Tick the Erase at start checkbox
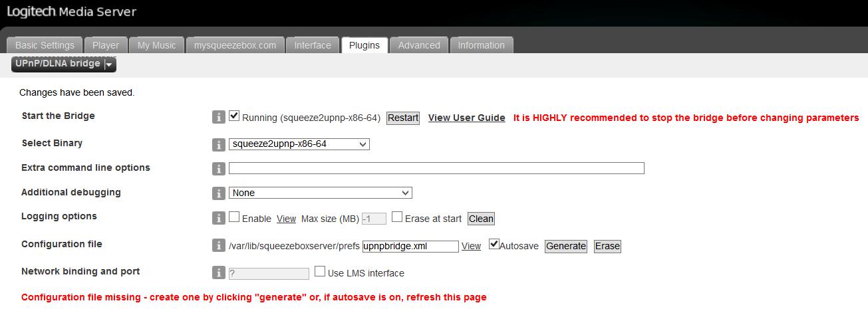Image resolution: width=868 pixels, height=321 pixels. 397,217
